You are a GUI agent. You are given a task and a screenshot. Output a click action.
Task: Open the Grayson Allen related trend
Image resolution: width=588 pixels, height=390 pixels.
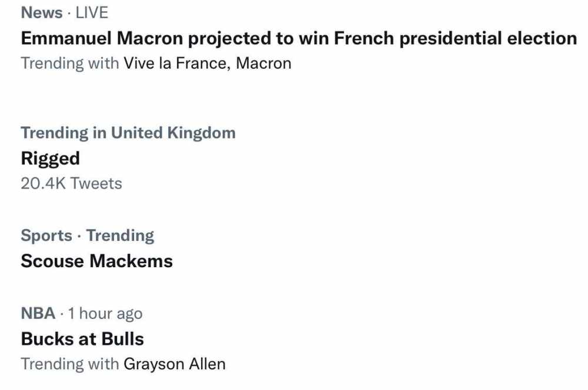click(175, 364)
